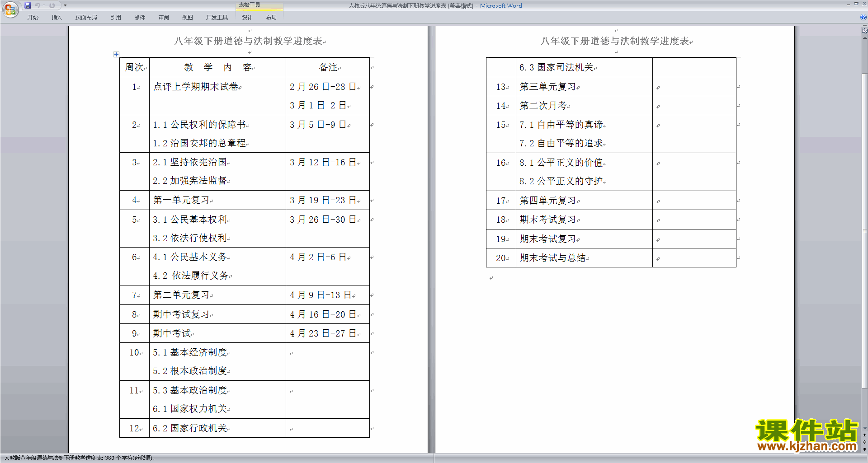Jump to previous page with double-up arrows
The width and height of the screenshot is (868, 463).
click(x=864, y=435)
